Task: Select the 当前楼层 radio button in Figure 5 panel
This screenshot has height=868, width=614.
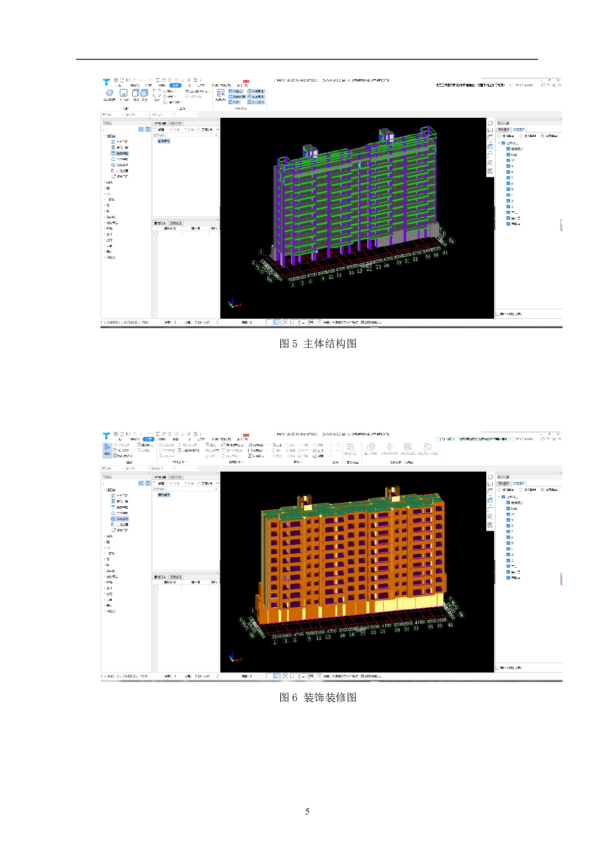Action: tap(499, 136)
